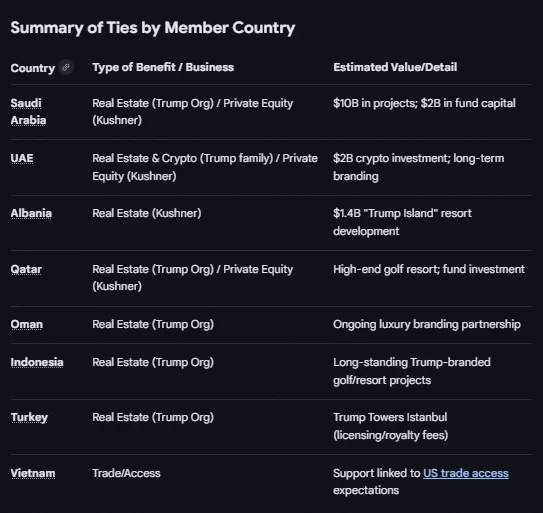The width and height of the screenshot is (543, 513).
Task: Click the Country column header
Action: point(33,68)
